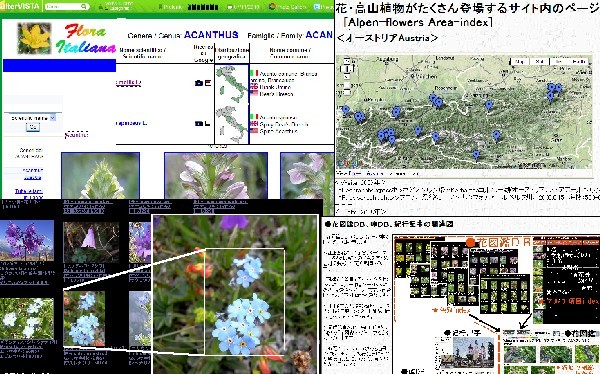600x374 pixels.
Task: Click the southernmost blue marker on the map
Action: (476, 155)
